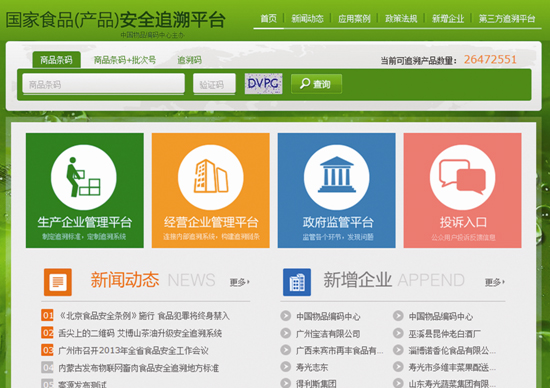
Task: Open 新闻动态 in the top navigation
Action: tap(307, 19)
